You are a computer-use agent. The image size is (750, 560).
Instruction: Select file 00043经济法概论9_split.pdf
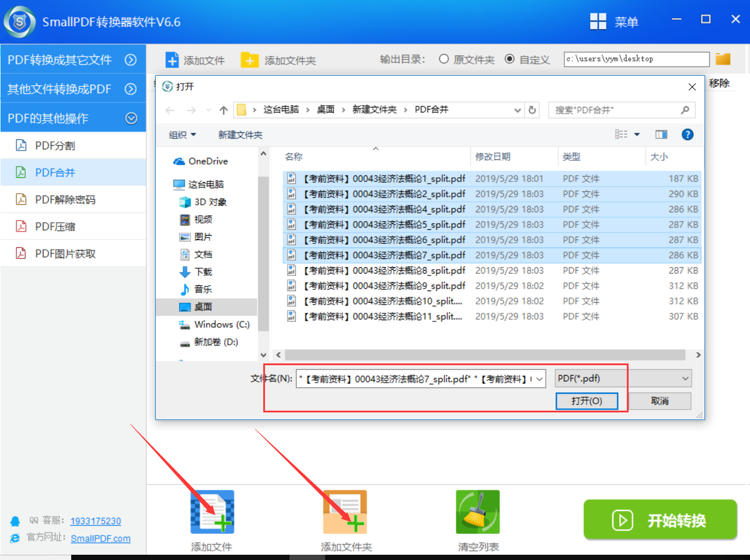[x=491, y=286]
